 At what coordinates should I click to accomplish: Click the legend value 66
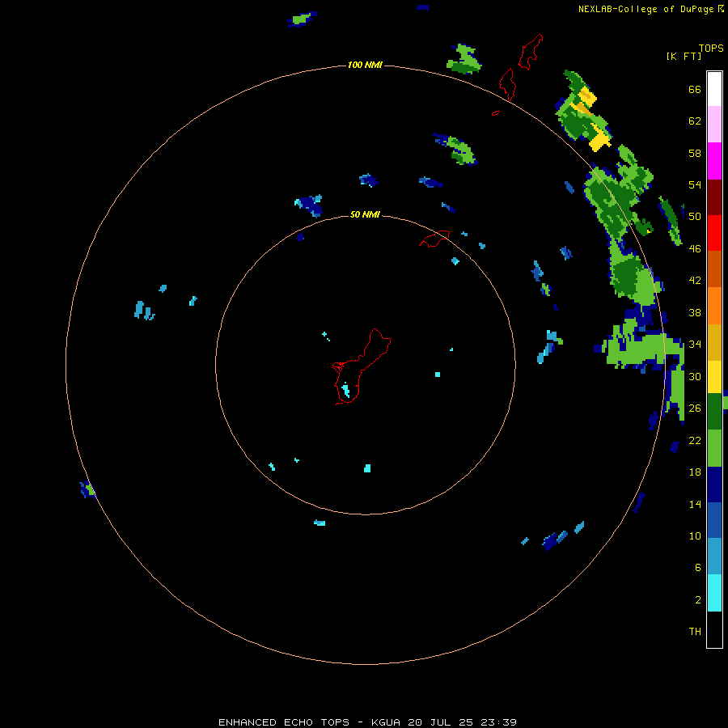coord(695,89)
